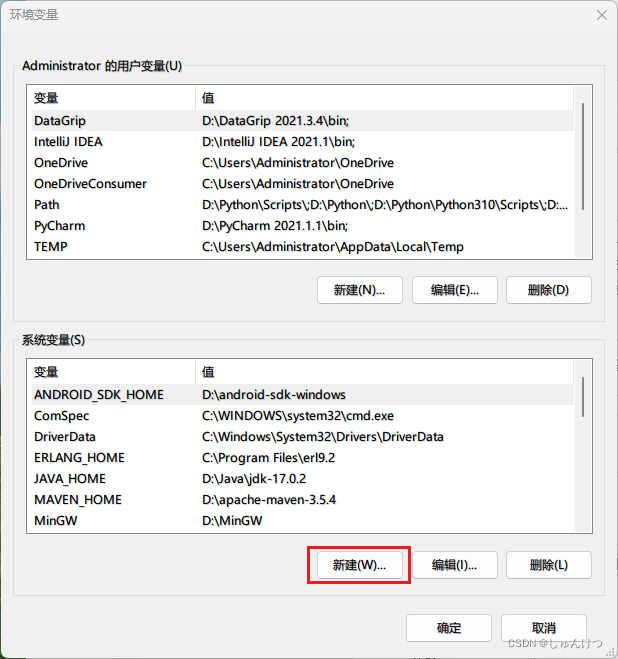Click 删除(D) button for user variables
This screenshot has width=618, height=659.
pyautogui.click(x=549, y=290)
